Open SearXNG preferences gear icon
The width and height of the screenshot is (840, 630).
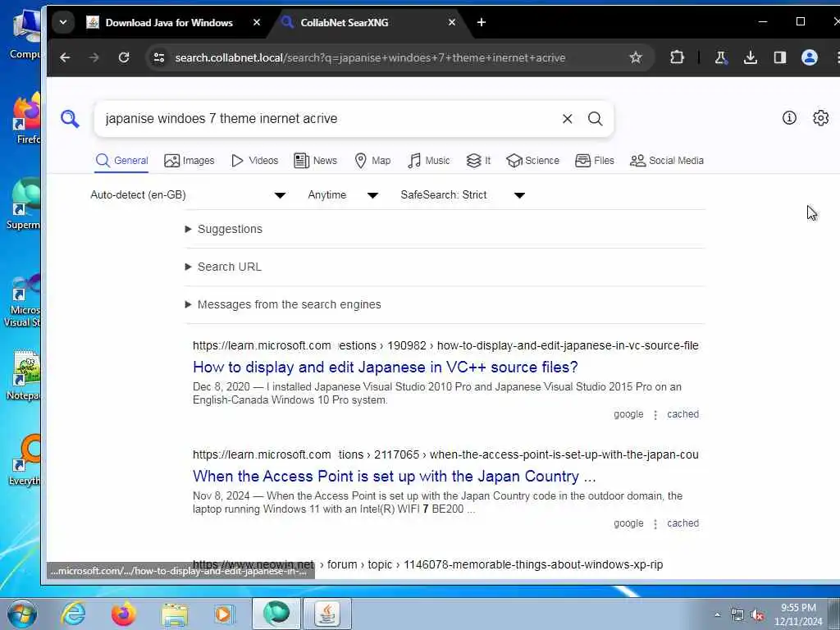(x=820, y=118)
